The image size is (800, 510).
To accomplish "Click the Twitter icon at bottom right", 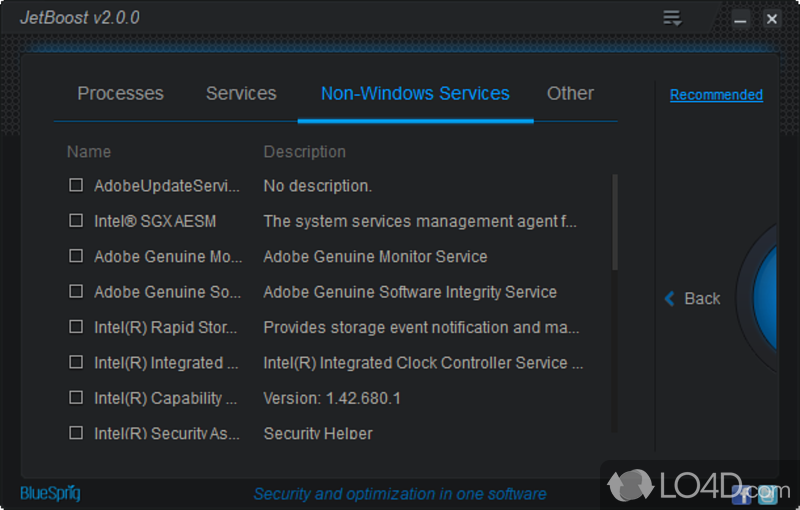I will [x=767, y=493].
